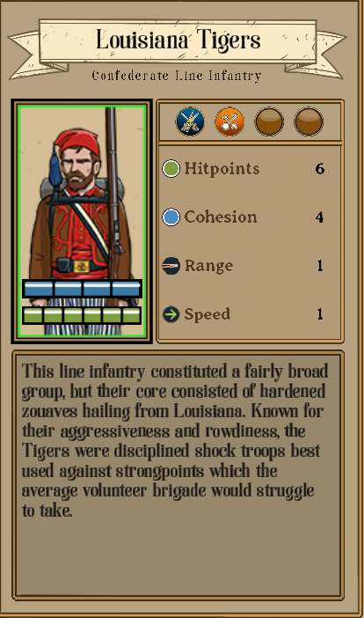The width and height of the screenshot is (364, 618).
Task: Click the bullet Range icon
Action: (x=171, y=266)
